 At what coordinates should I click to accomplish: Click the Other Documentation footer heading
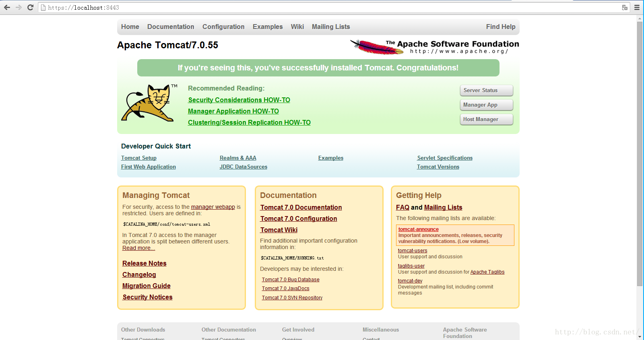[x=229, y=330]
